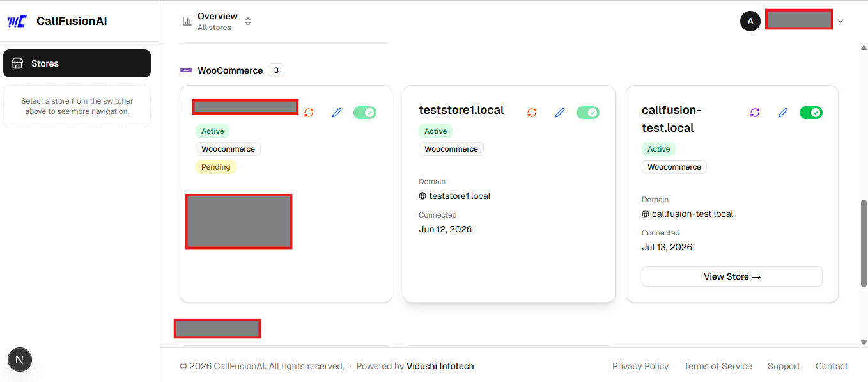Open View Store for callfusion-test.local
Viewport: 868px width, 382px height.
[732, 276]
